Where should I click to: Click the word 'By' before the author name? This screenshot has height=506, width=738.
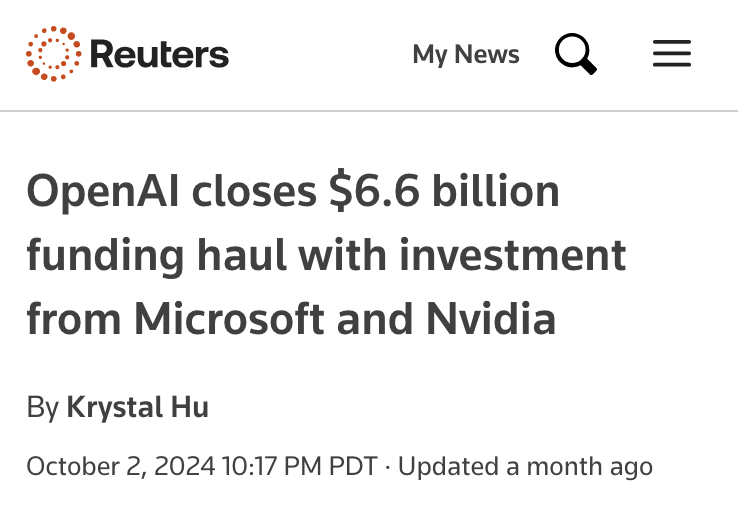click(x=43, y=408)
